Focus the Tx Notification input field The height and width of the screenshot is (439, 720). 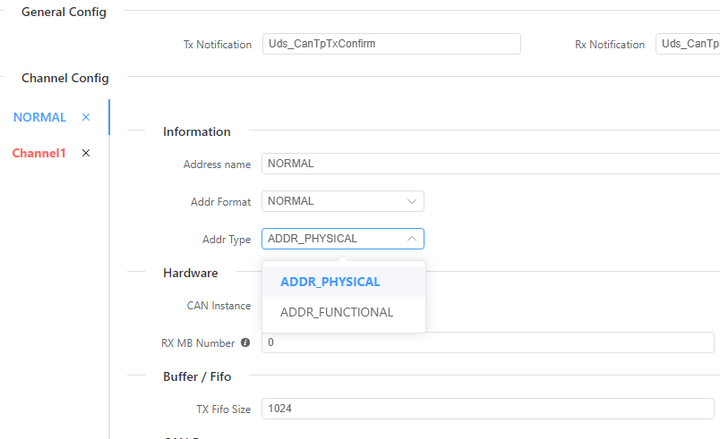point(391,44)
